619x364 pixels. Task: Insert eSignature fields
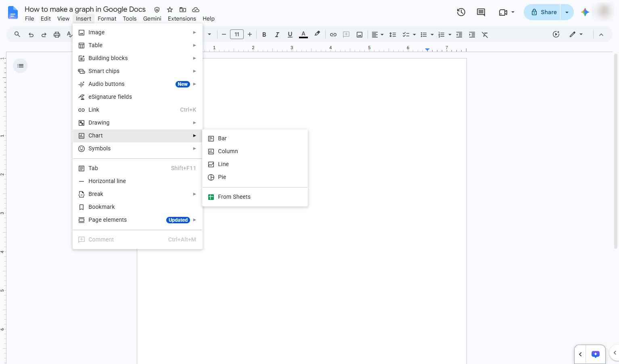click(138, 97)
